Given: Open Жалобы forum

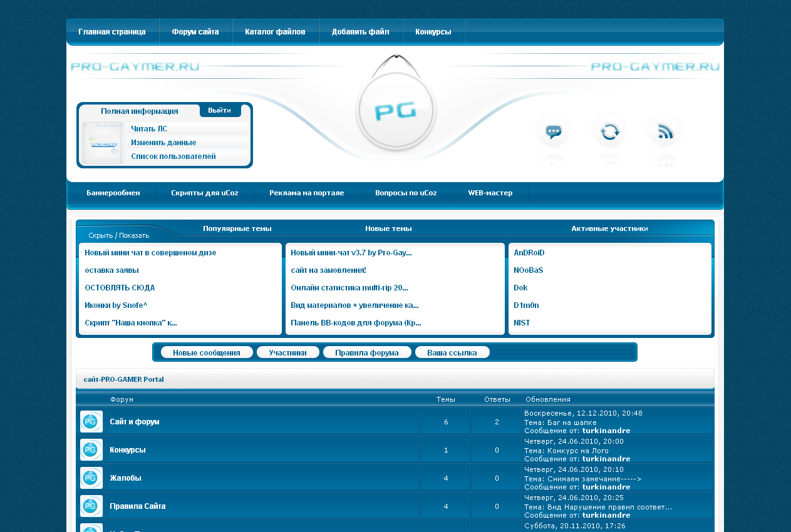Looking at the screenshot, I should [126, 478].
